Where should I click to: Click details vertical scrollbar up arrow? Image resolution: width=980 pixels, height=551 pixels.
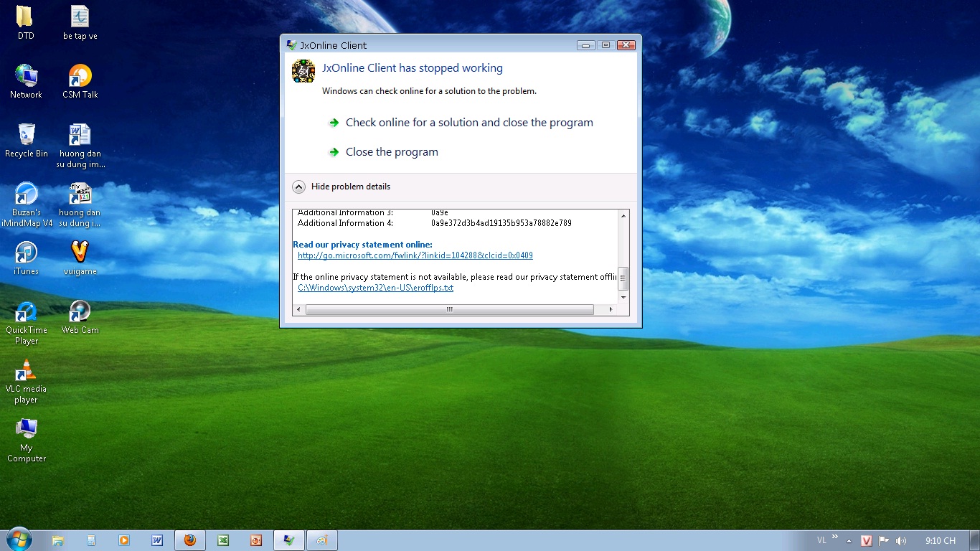(x=623, y=215)
